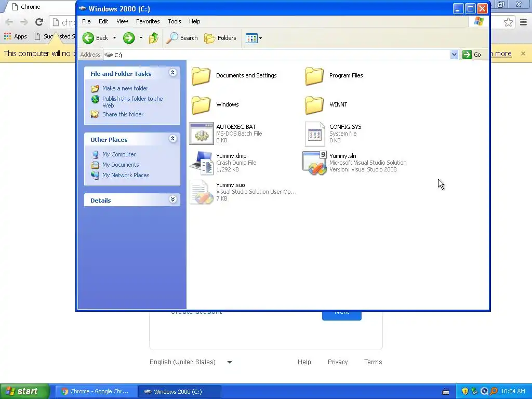Select the WINNT folder icon

pos(314,105)
